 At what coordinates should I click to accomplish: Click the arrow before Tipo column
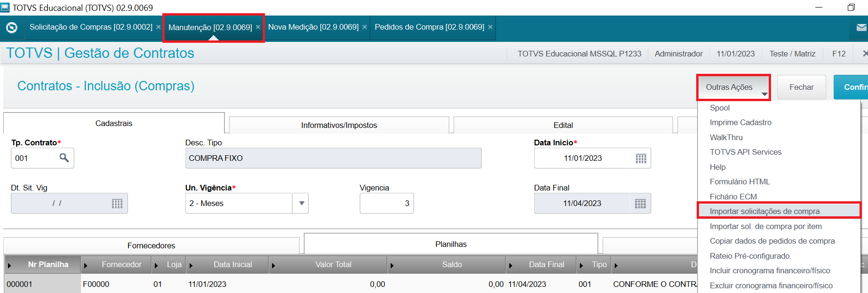pos(581,265)
